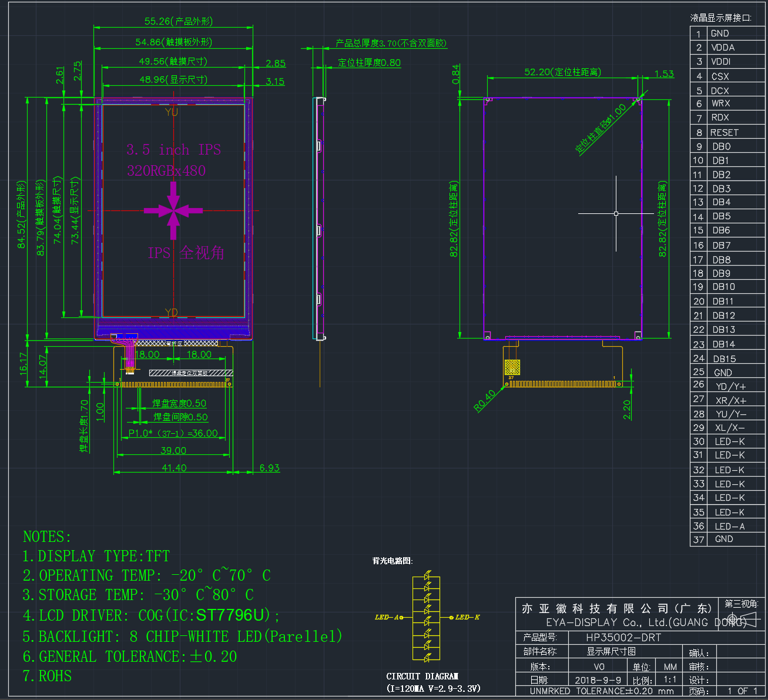Select the locating post thickness 0.80 annotation

(369, 62)
